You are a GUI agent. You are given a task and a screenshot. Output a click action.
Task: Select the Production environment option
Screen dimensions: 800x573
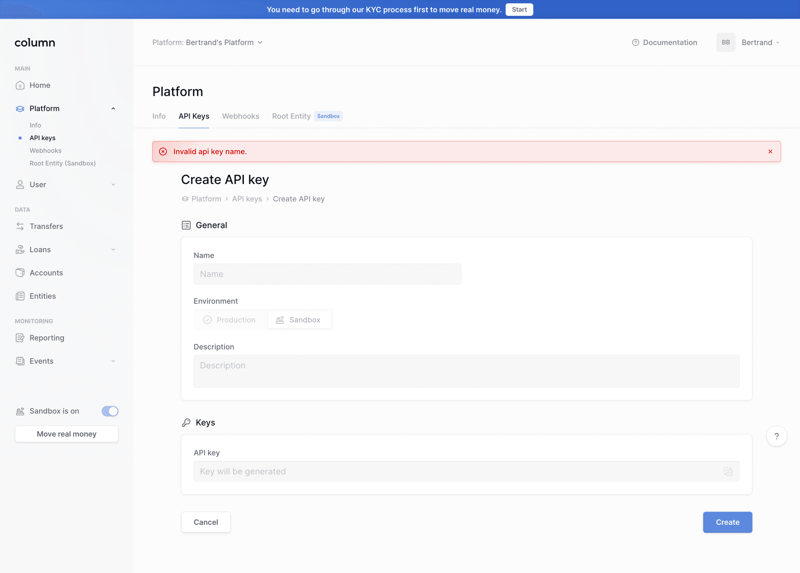[x=230, y=320]
